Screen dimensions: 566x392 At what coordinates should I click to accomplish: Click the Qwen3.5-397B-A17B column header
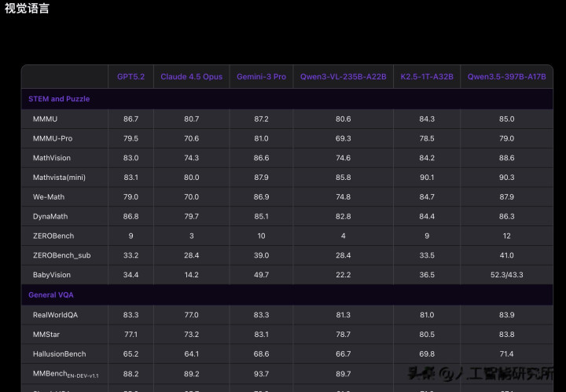tap(507, 77)
